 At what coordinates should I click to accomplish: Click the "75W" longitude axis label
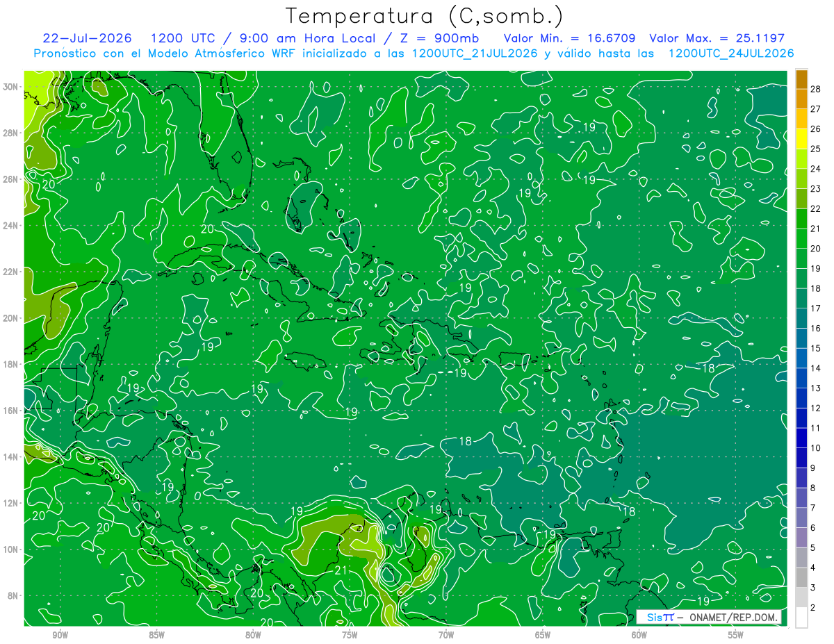click(350, 635)
